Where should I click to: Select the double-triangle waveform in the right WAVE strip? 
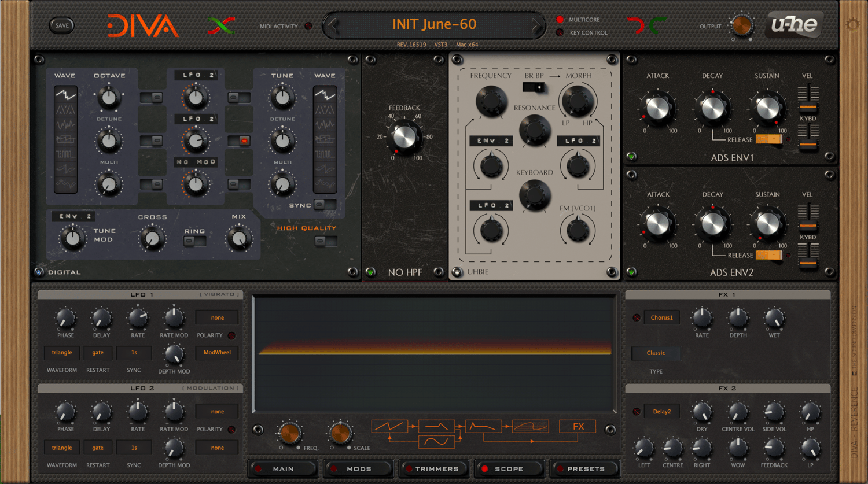[x=325, y=109]
